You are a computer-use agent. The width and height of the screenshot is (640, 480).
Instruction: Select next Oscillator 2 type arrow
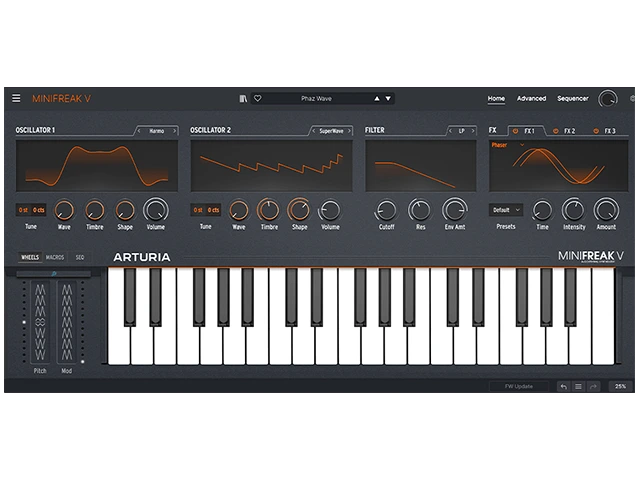click(349, 131)
